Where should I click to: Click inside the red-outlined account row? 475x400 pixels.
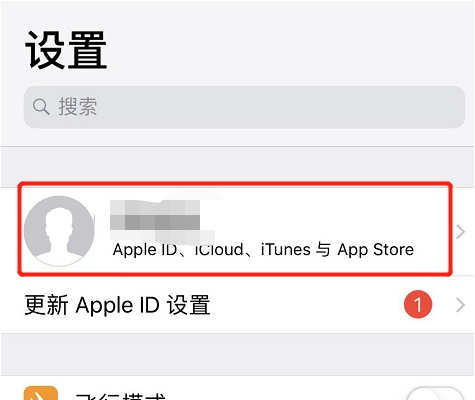click(x=235, y=229)
